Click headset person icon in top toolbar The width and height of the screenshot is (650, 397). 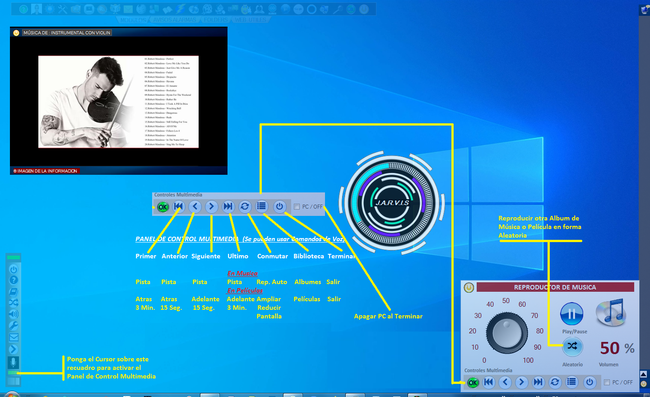pos(259,9)
